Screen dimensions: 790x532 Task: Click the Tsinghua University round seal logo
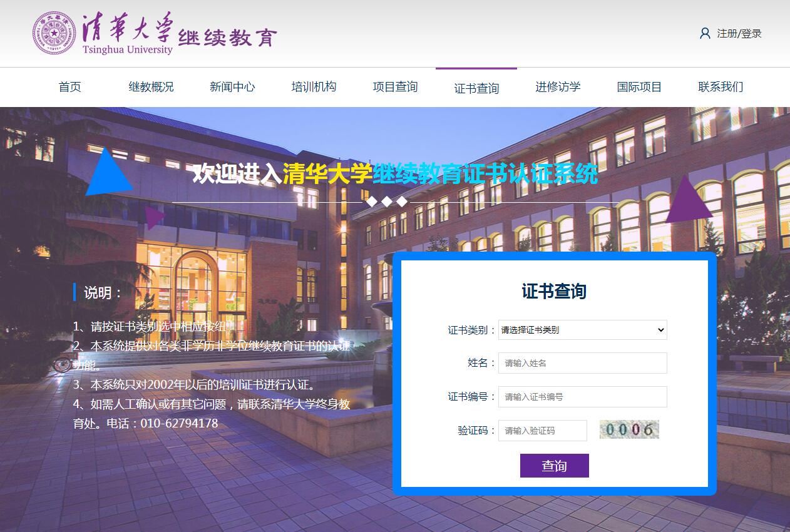pos(54,33)
